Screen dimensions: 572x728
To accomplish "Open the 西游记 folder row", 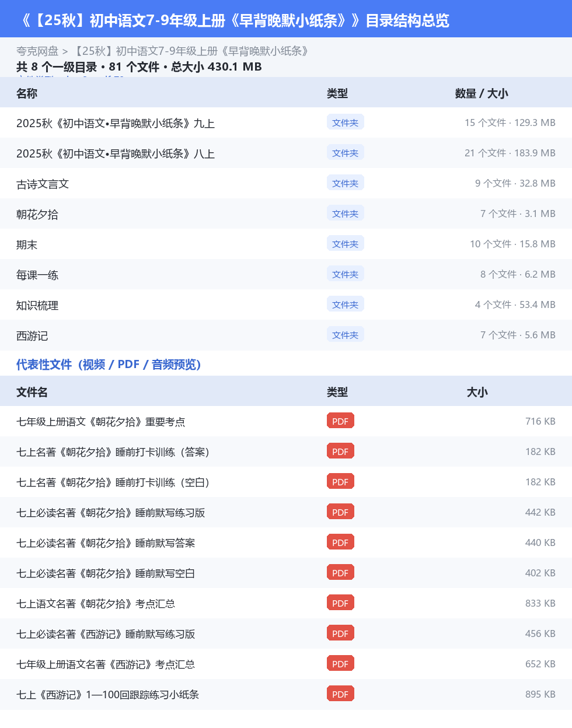I will 286,335.
